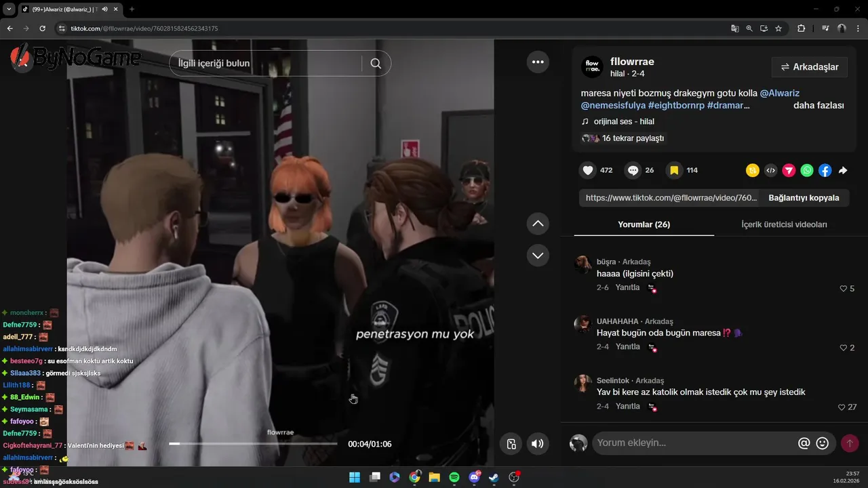868x488 pixels.
Task: Open Chrome media control icon
Action: tap(825, 28)
